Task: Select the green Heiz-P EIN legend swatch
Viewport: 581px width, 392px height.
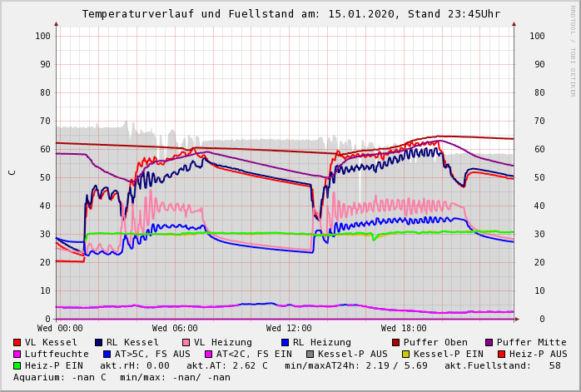Action: (x=17, y=365)
